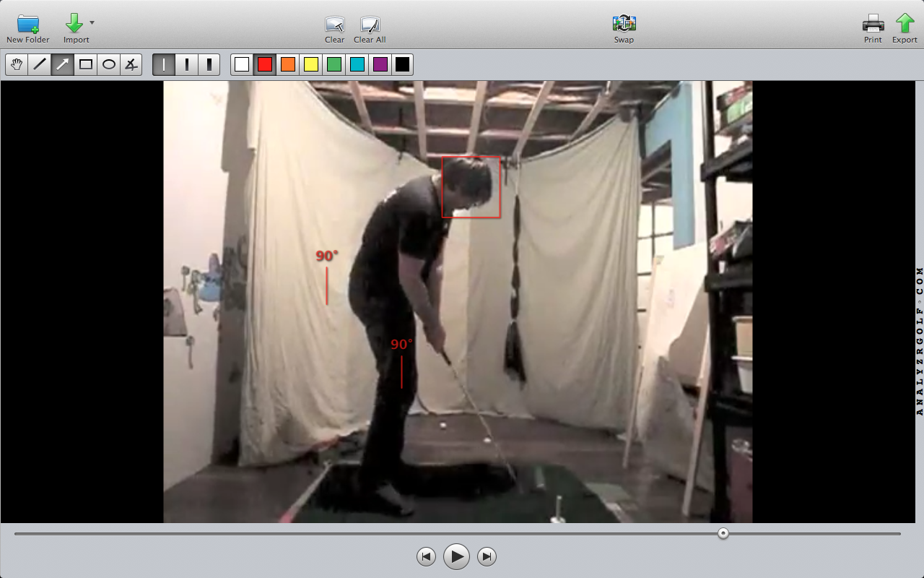924x578 pixels.
Task: Pick the purple color swatch
Action: click(380, 65)
